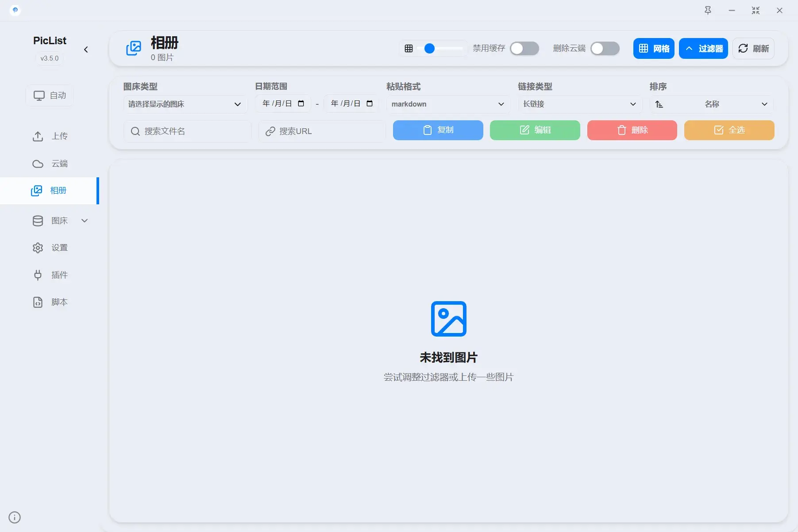Click the empty-state image icon
798x532 pixels.
click(x=449, y=319)
